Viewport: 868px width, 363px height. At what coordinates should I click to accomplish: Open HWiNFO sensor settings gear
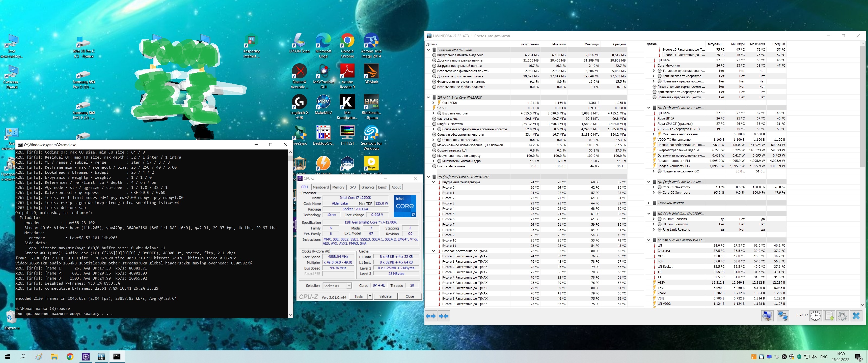[843, 316]
